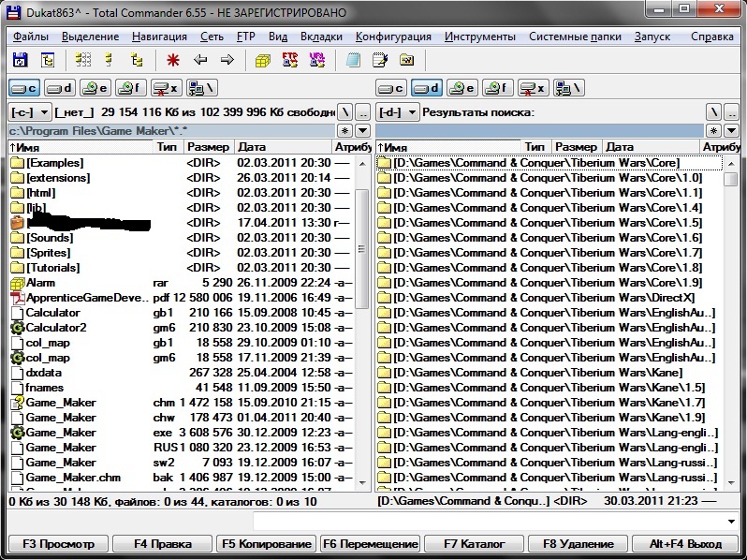Switch left panel to CD drive f
The height and width of the screenshot is (560, 747).
tap(131, 88)
